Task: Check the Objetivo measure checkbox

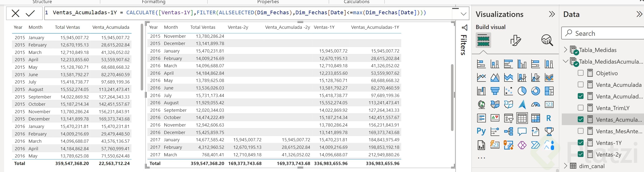Action: click(580, 73)
